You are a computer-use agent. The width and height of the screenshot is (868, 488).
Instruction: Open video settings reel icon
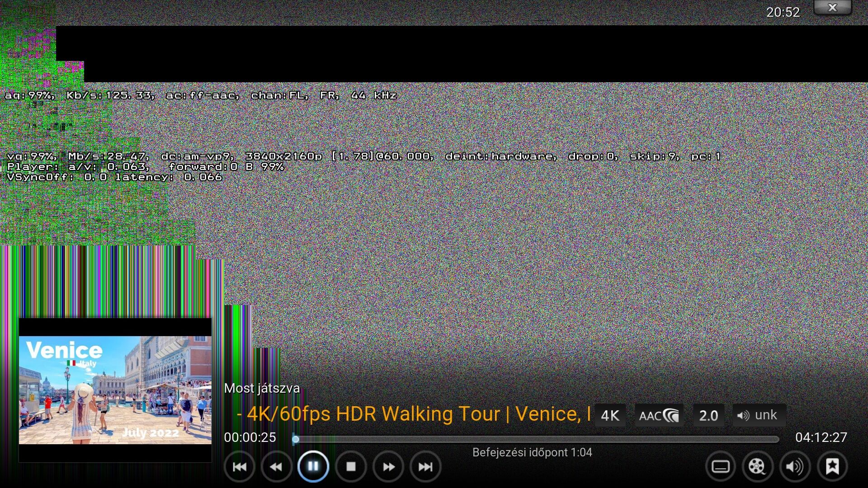758,467
